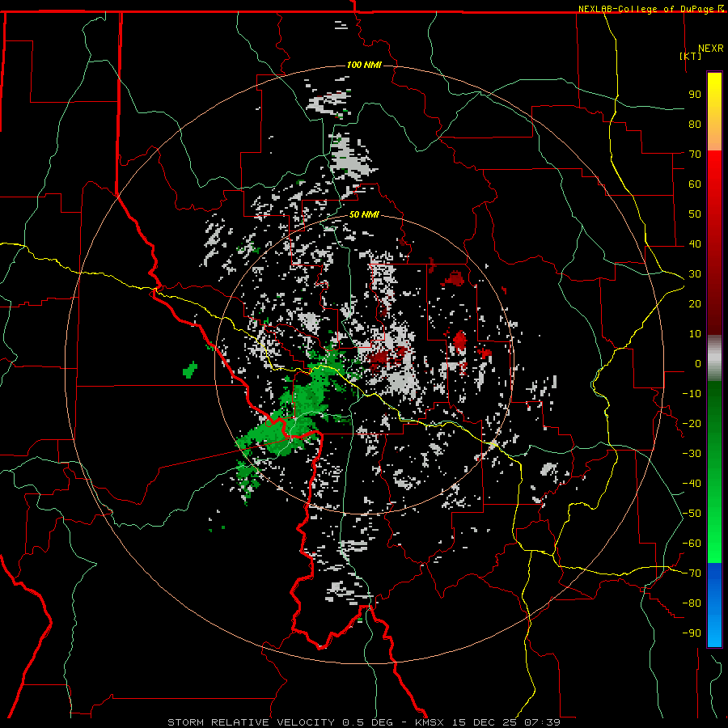Click the 40 value on velocity scale
This screenshot has width=728, height=728.
coord(695,243)
